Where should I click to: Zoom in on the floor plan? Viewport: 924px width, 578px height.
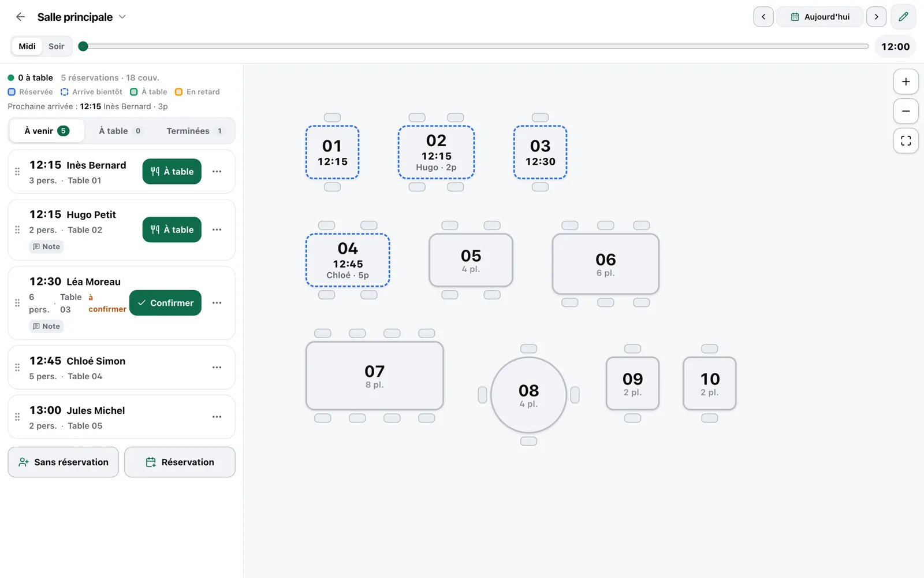coord(906,81)
